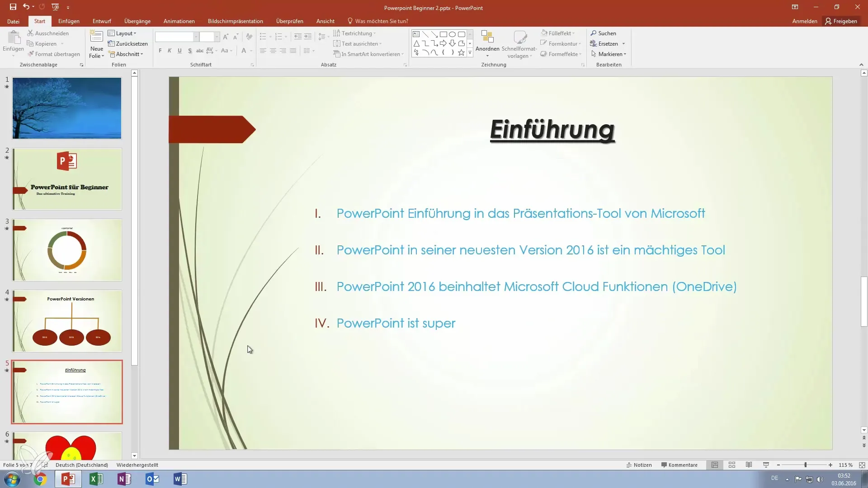Switch to reading view icon
Viewport: 868px width, 488px height.
(x=749, y=465)
